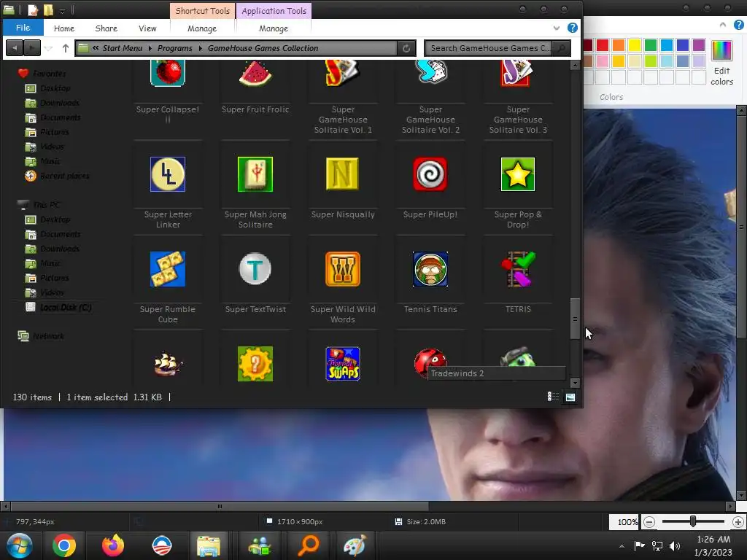
Task: Click Programs in the address breadcrumb
Action: tap(175, 48)
